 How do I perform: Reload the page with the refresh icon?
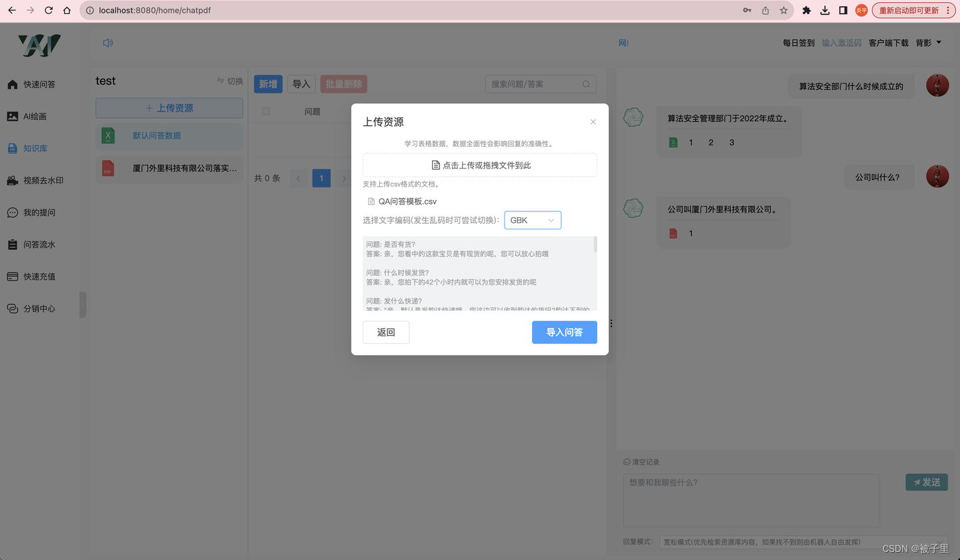click(49, 10)
